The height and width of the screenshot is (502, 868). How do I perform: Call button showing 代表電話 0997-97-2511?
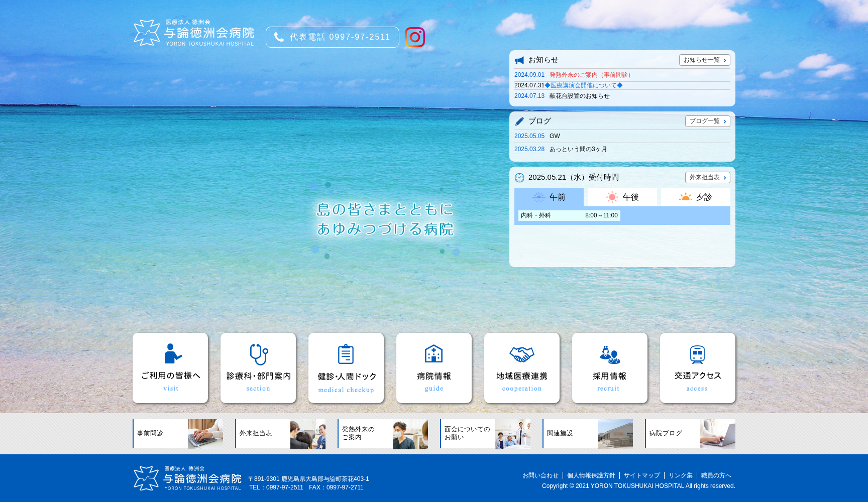click(x=333, y=37)
